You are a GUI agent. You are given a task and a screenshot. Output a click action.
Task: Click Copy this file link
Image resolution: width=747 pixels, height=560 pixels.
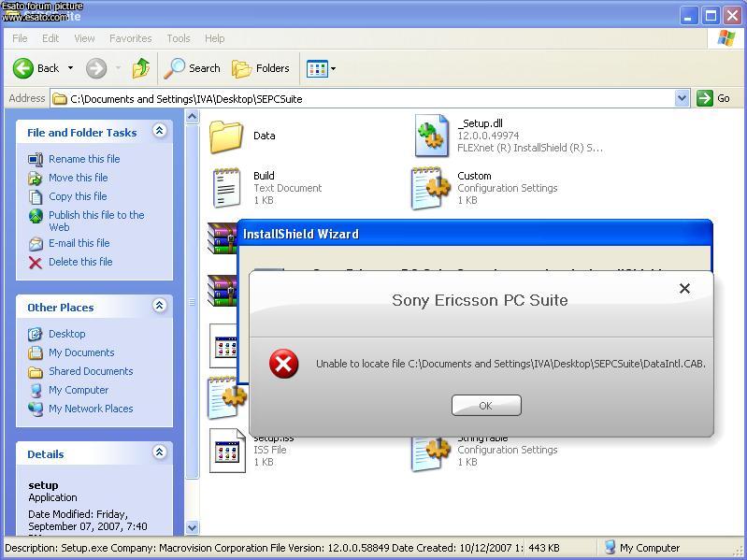(78, 196)
